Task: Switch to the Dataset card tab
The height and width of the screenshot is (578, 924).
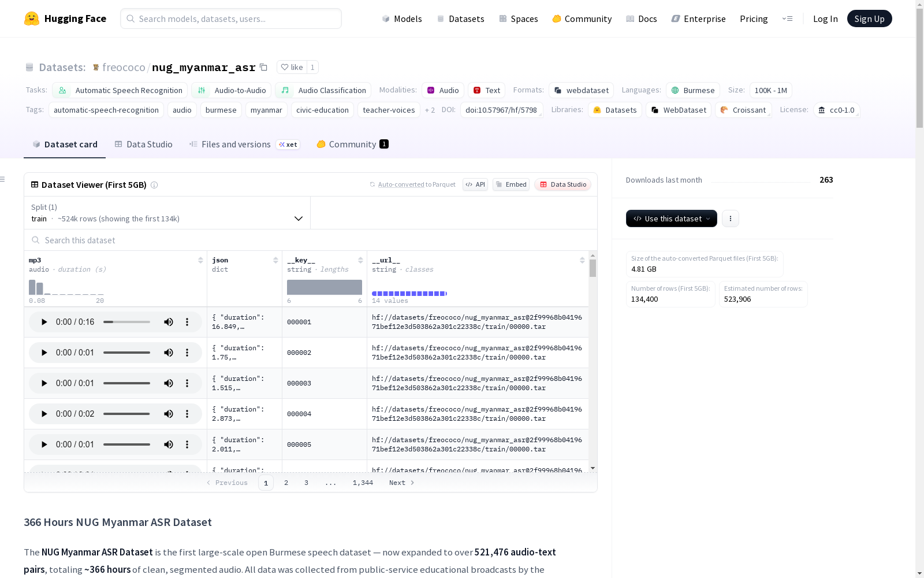Action: pos(65,144)
